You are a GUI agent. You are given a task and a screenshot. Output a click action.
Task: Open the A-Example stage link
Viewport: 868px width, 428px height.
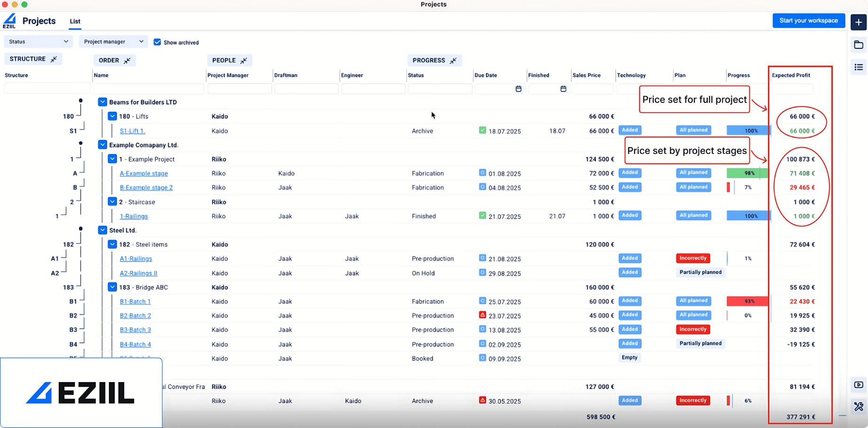144,173
